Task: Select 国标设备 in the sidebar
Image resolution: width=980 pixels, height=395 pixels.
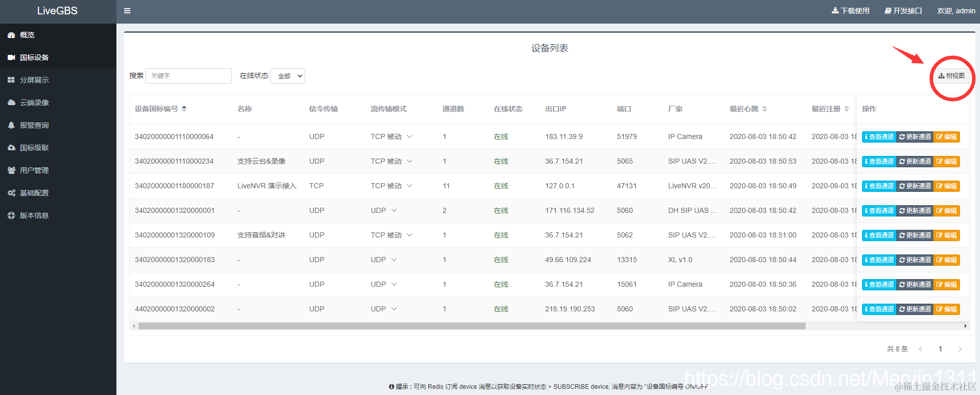Action: pos(58,57)
